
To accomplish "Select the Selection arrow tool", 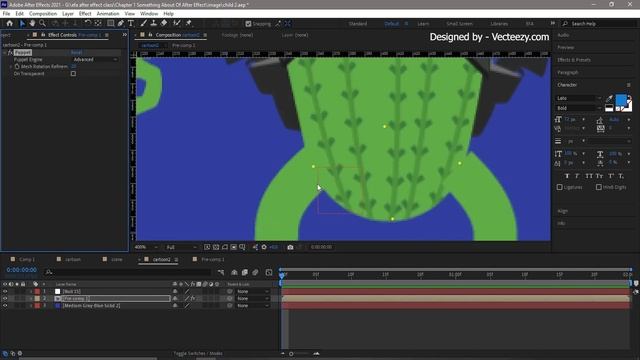I will [22, 23].
